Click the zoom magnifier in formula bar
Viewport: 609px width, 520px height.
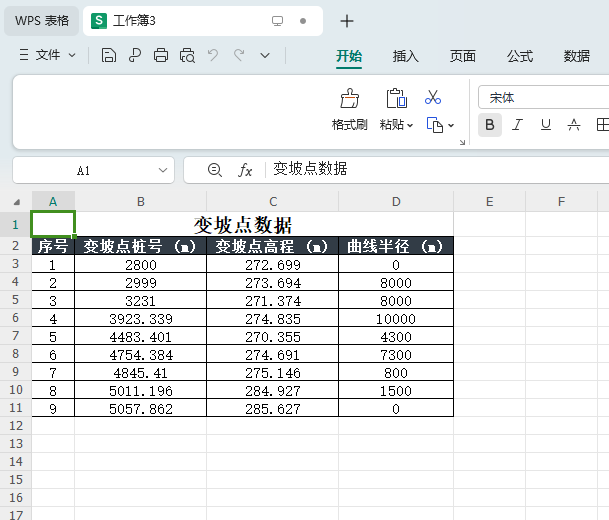pyautogui.click(x=214, y=170)
